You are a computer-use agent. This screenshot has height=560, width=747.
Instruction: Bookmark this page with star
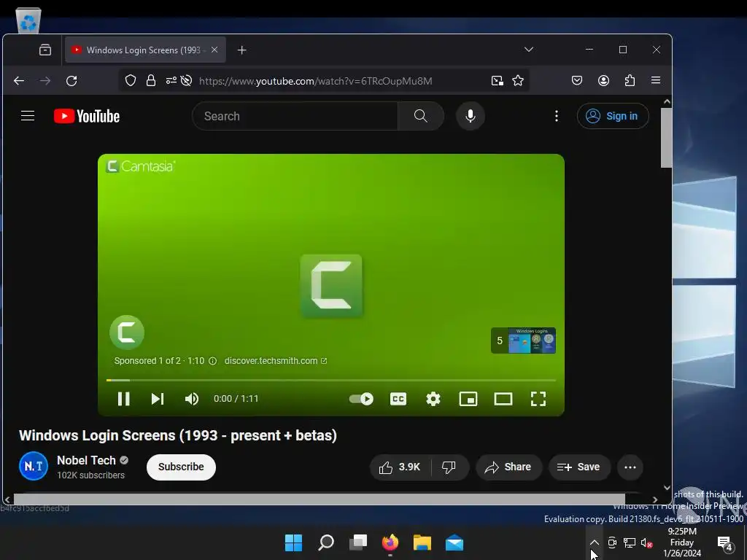[x=518, y=80]
